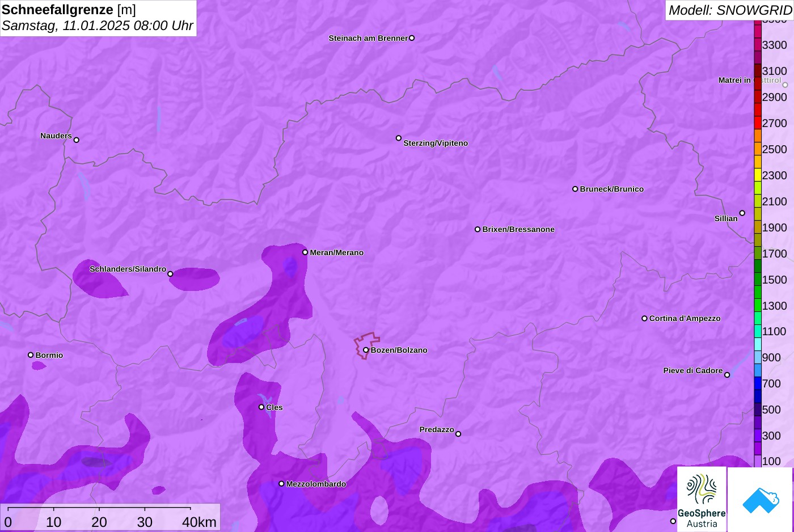Click the Steinach am Brenner marker dot
Image resolution: width=794 pixels, height=532 pixels.
[x=412, y=38]
